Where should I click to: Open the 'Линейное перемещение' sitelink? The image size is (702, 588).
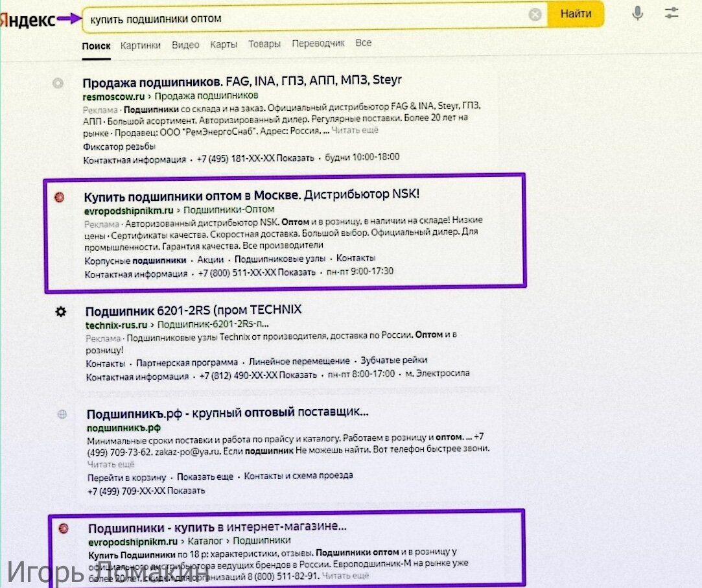pyautogui.click(x=299, y=361)
